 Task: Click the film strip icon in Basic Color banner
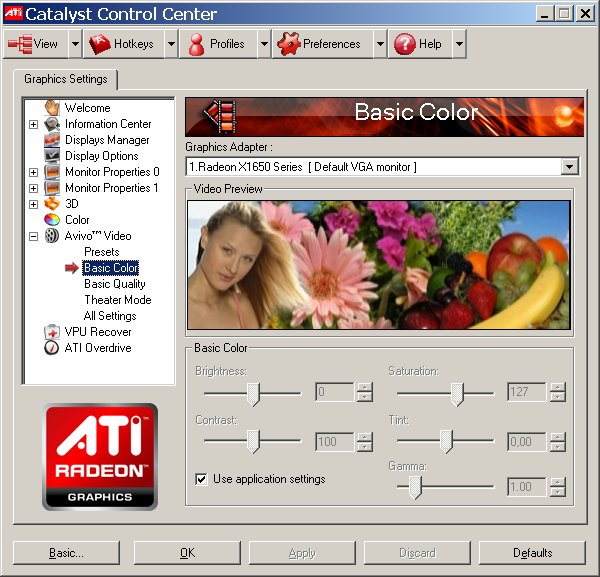pos(220,116)
